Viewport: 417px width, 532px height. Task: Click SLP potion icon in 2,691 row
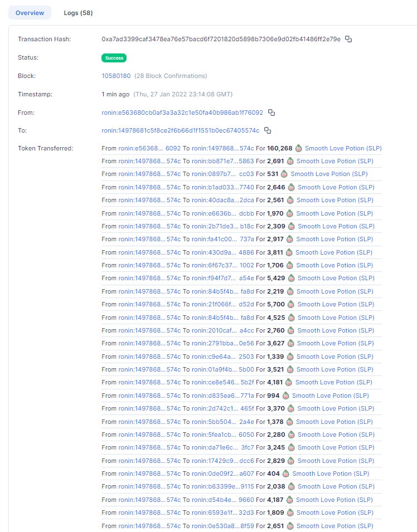290,161
